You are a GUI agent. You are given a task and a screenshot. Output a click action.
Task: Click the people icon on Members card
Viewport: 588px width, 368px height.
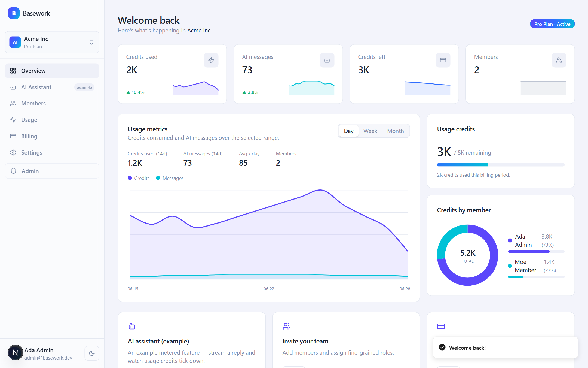[559, 60]
